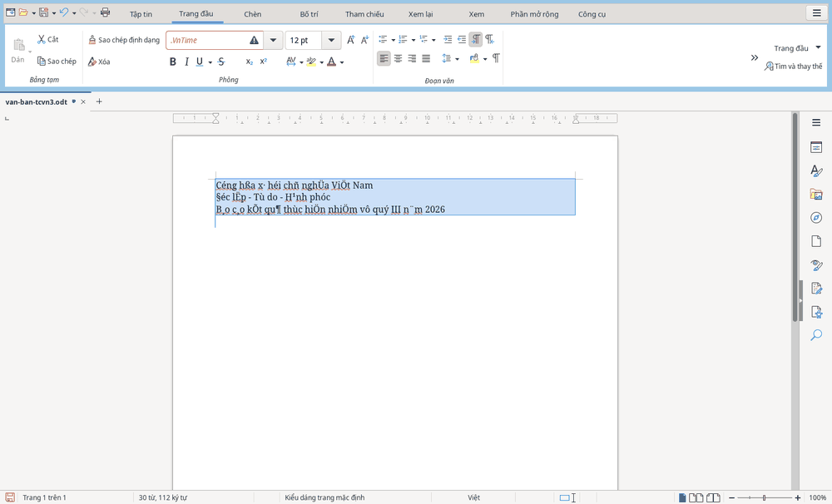Image resolution: width=832 pixels, height=504 pixels.
Task: Switch to the Công cụ tab
Action: 592,14
